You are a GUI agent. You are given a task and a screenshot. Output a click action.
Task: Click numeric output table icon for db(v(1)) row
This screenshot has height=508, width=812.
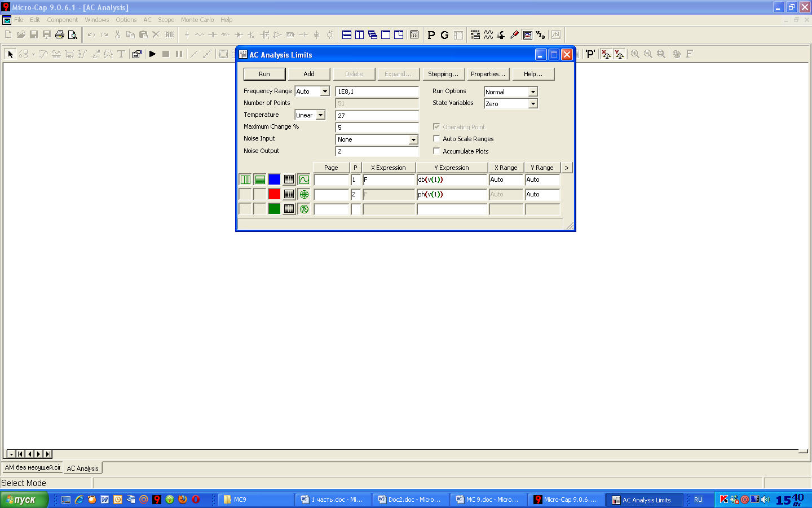[x=289, y=179]
